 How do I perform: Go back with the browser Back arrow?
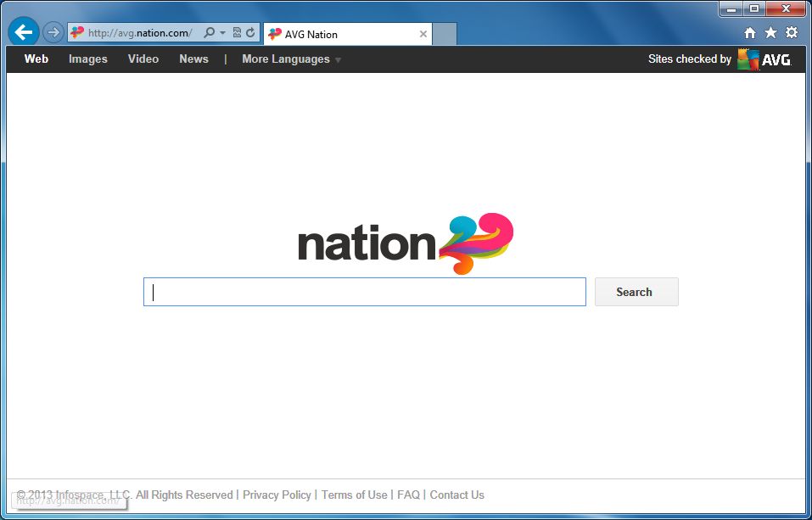[x=23, y=32]
